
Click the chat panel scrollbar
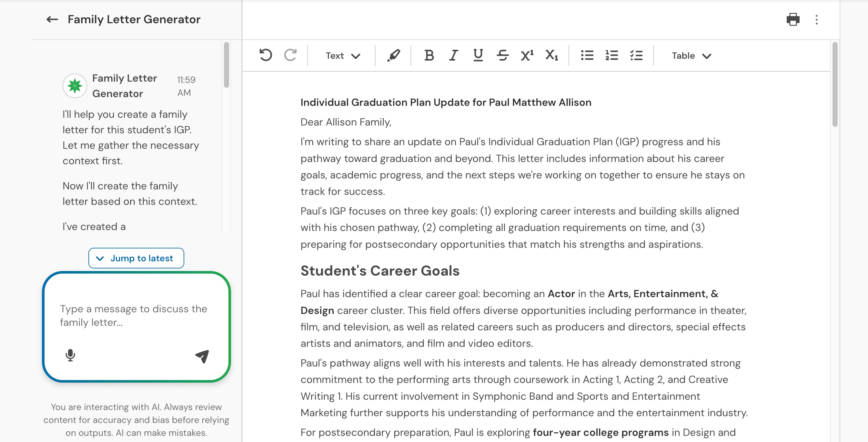click(x=226, y=65)
